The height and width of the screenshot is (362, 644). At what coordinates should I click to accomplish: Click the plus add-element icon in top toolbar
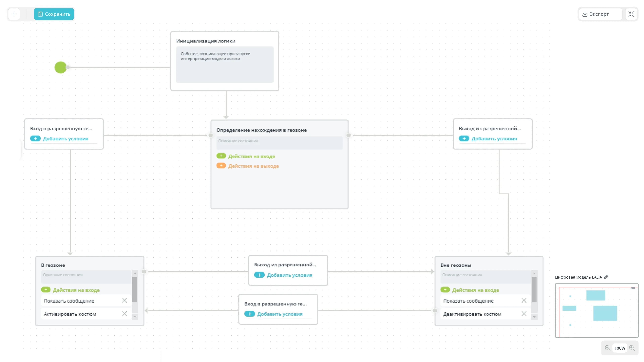tap(14, 14)
